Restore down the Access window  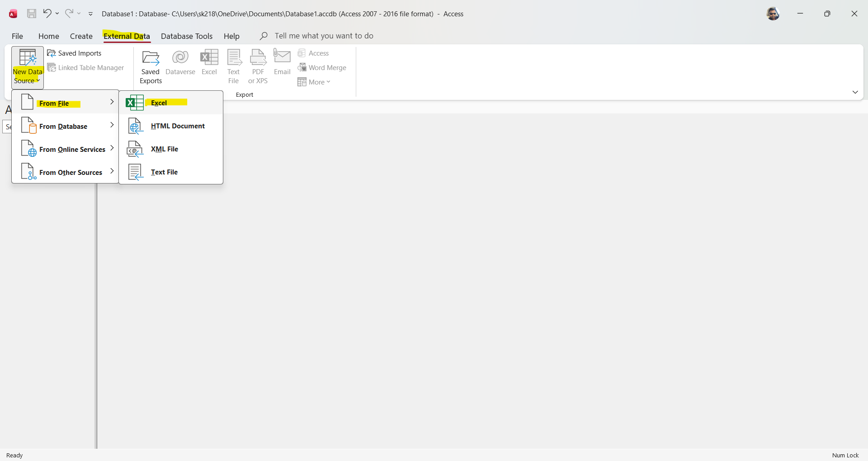coord(827,14)
